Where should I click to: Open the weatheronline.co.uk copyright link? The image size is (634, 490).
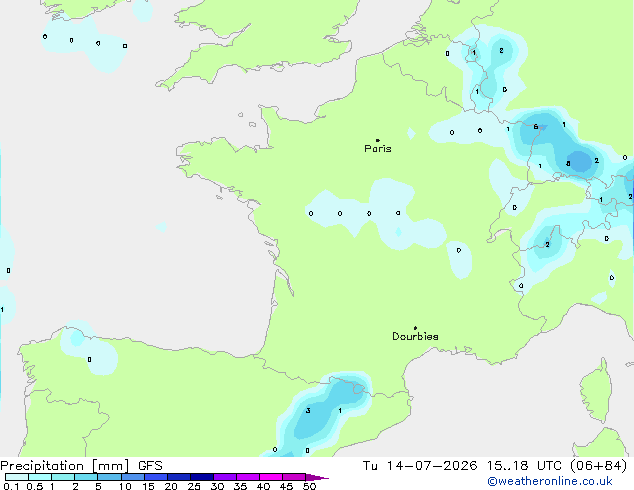tap(550, 481)
